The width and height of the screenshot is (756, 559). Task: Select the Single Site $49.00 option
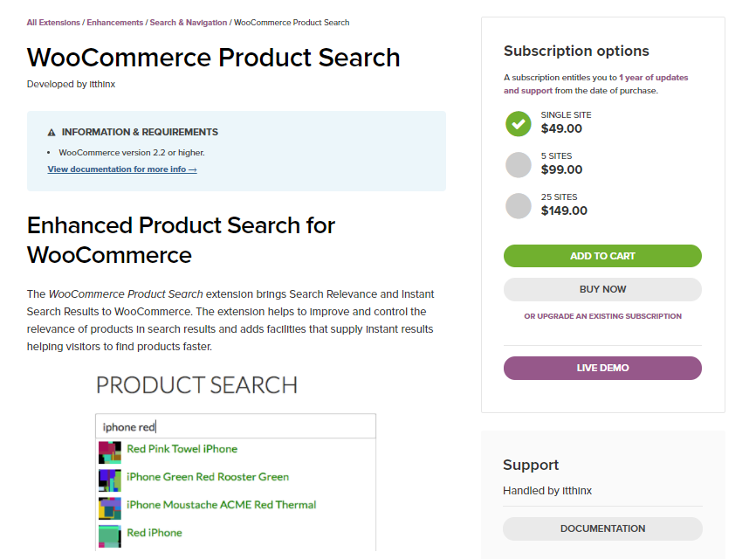click(x=519, y=123)
